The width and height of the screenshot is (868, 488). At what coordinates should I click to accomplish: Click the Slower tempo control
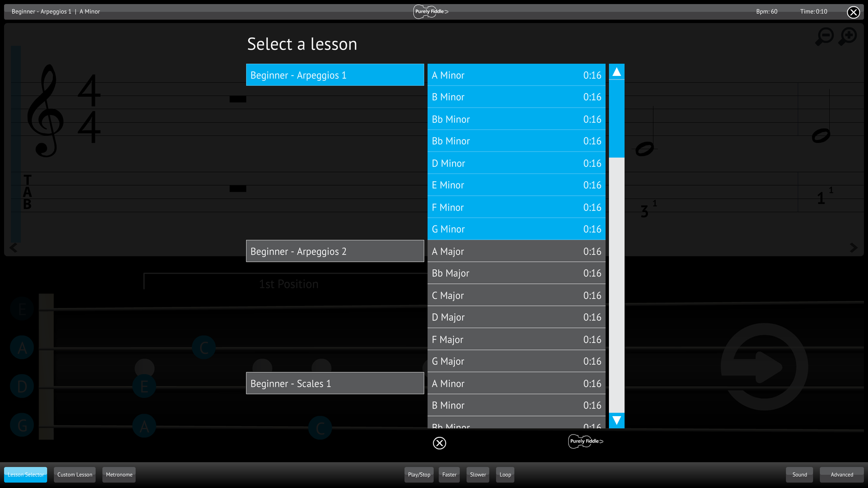(477, 474)
